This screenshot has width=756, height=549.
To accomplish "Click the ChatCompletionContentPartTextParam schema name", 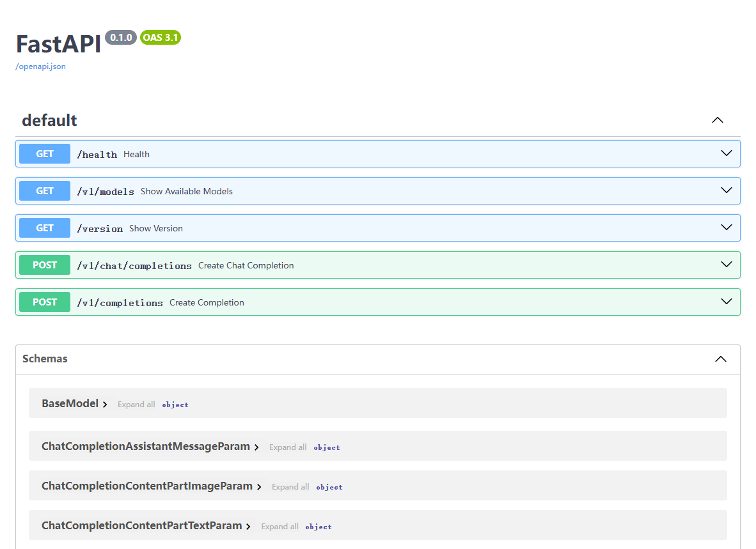I will pos(142,525).
